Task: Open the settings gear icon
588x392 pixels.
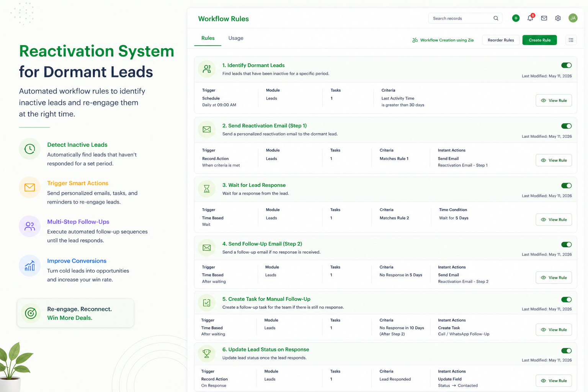Action: [558, 18]
